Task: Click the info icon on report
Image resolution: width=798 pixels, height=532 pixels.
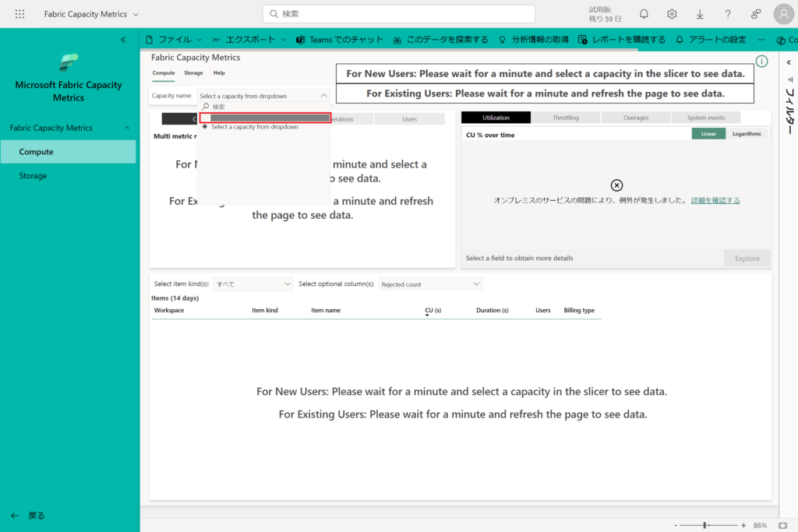Action: click(x=761, y=62)
